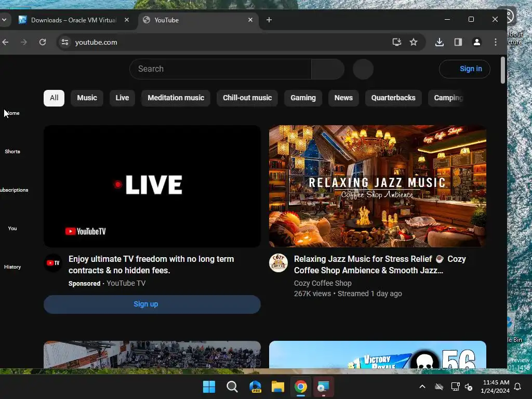This screenshot has width=532, height=399.
Task: Go back to previous page
Action: click(x=5, y=42)
